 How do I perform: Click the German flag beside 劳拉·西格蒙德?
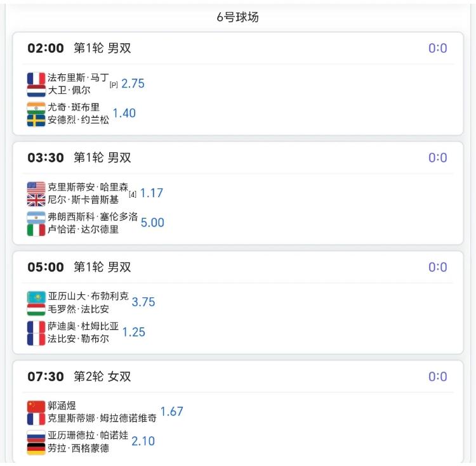point(36,448)
